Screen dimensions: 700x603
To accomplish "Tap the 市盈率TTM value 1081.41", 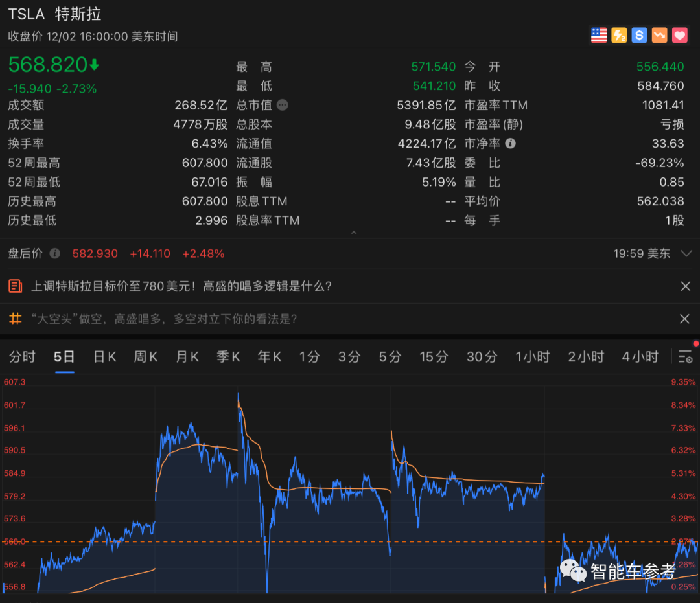I will pos(663,106).
